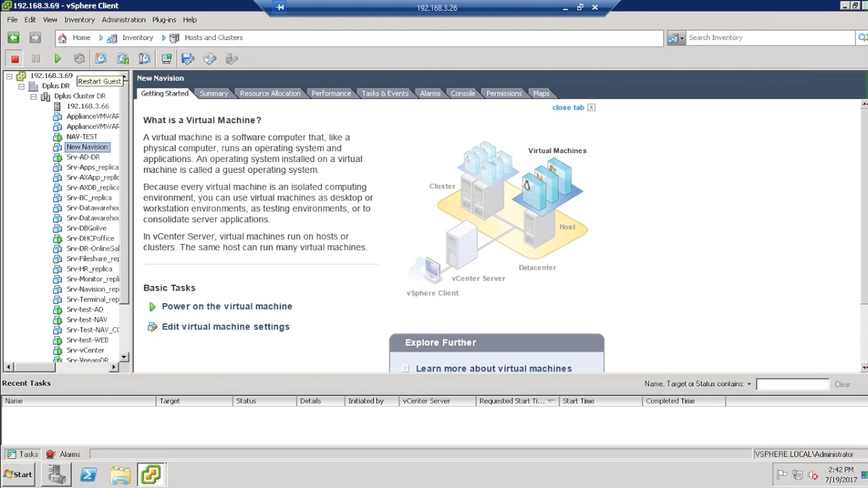Click the Search Inventory input field
The width and height of the screenshot is (868, 488).
[x=770, y=38]
